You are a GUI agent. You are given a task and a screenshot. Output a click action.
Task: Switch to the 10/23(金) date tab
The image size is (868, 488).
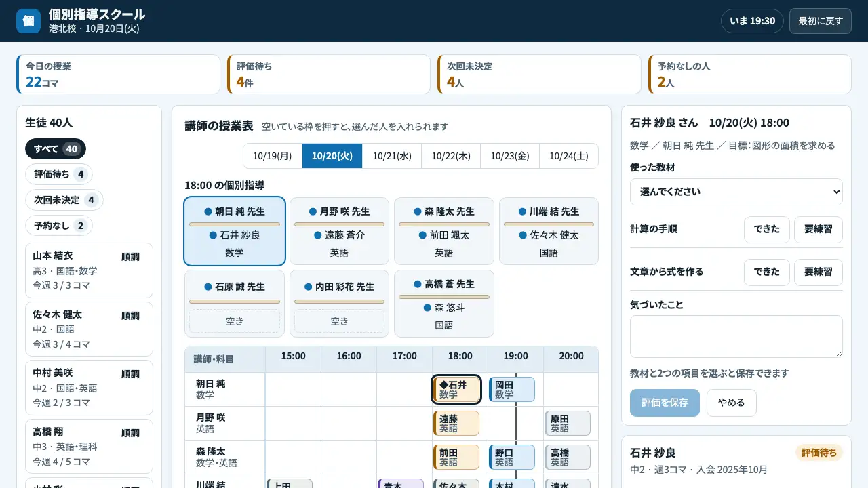tap(510, 156)
